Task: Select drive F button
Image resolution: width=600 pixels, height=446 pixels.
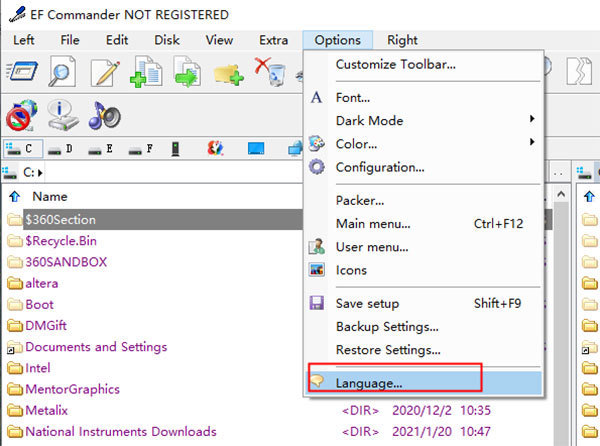Action: click(141, 149)
